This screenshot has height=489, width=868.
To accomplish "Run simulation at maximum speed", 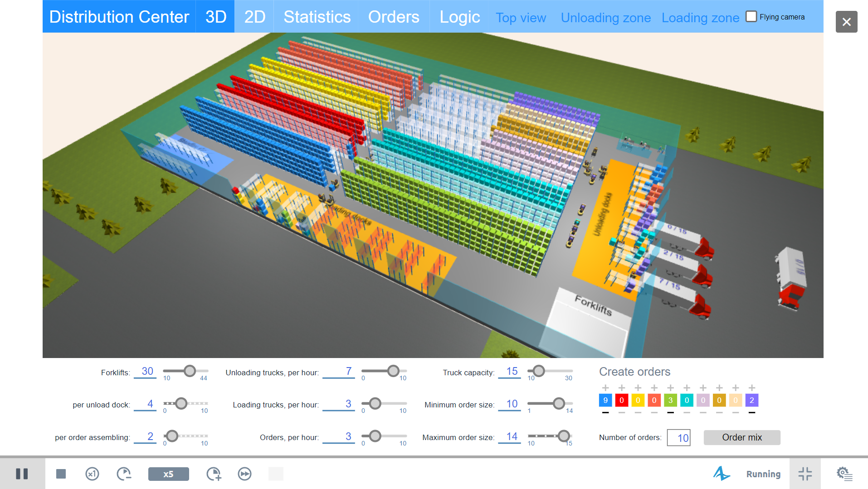I will click(244, 474).
